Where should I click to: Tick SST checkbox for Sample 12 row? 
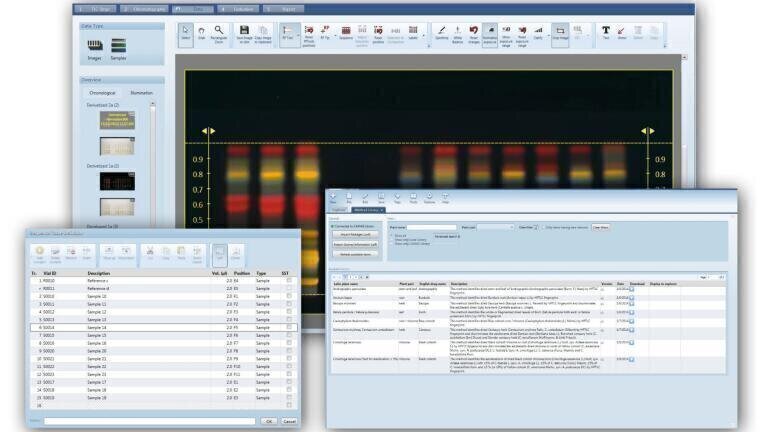coord(289,312)
